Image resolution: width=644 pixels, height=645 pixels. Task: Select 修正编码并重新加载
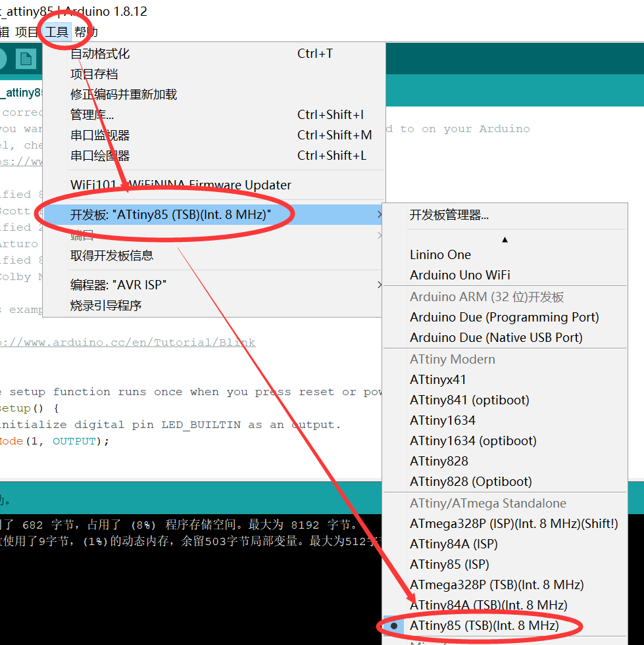tap(214, 94)
